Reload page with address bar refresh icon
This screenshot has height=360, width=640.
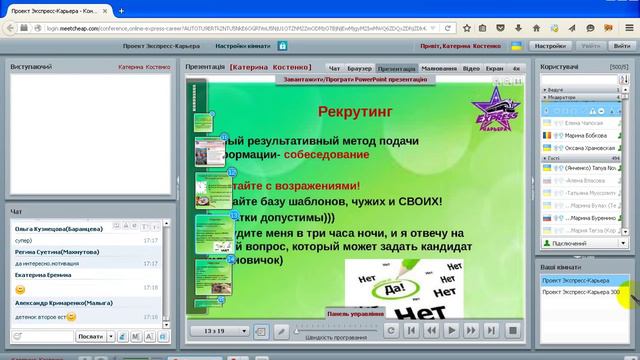448,28
